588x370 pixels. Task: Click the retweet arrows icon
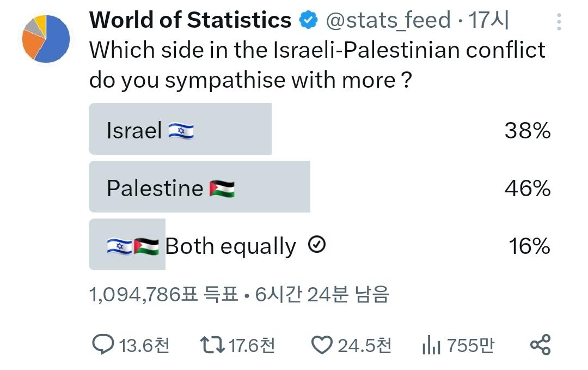pos(212,345)
